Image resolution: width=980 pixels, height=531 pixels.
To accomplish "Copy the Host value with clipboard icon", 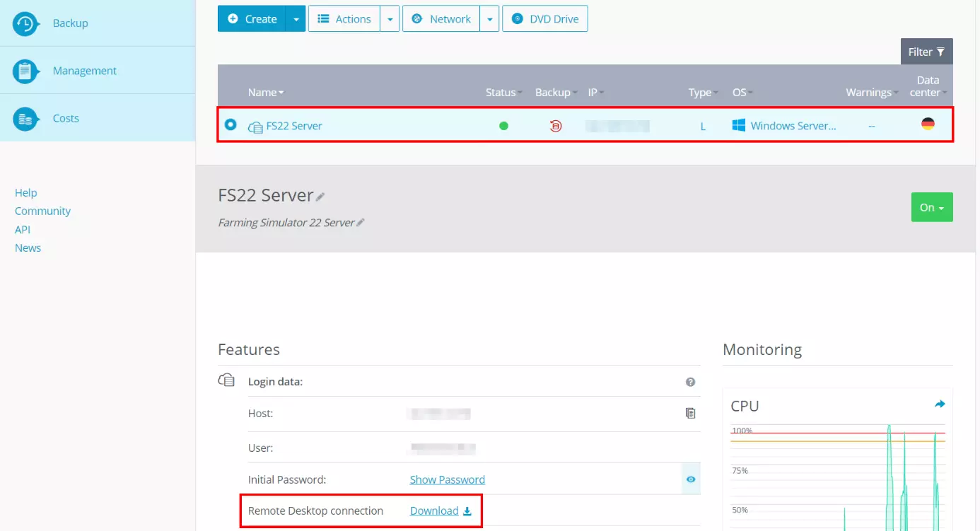I will pyautogui.click(x=691, y=413).
